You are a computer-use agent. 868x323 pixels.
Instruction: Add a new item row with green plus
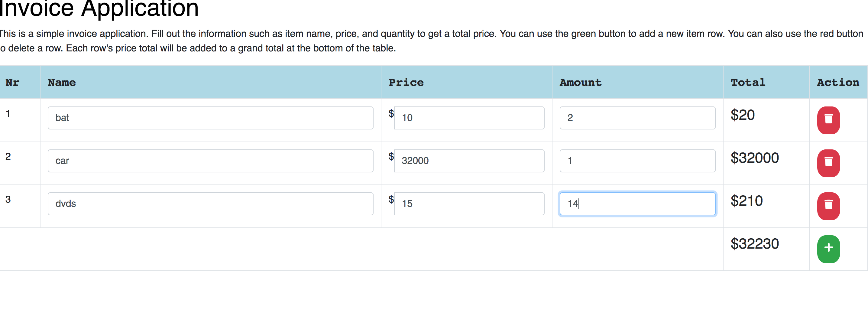828,249
